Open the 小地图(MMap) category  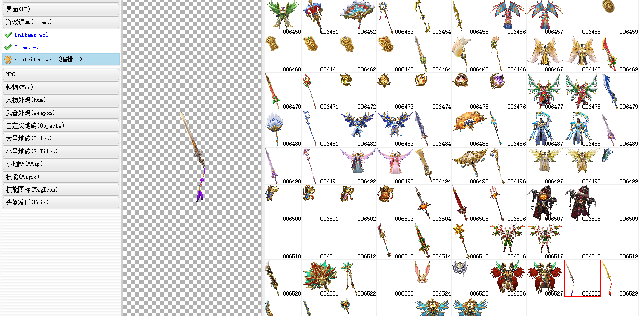coord(61,164)
